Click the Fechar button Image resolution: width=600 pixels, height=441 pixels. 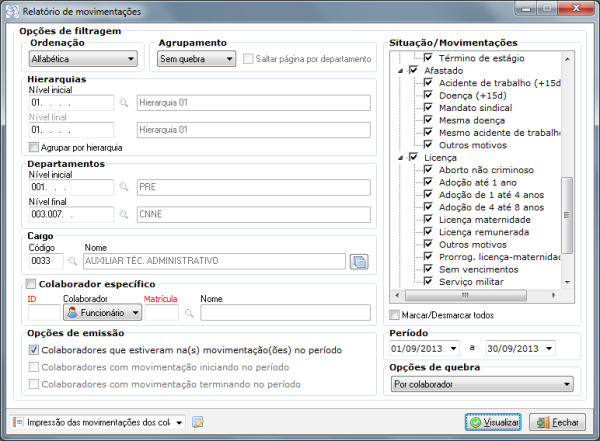click(556, 422)
